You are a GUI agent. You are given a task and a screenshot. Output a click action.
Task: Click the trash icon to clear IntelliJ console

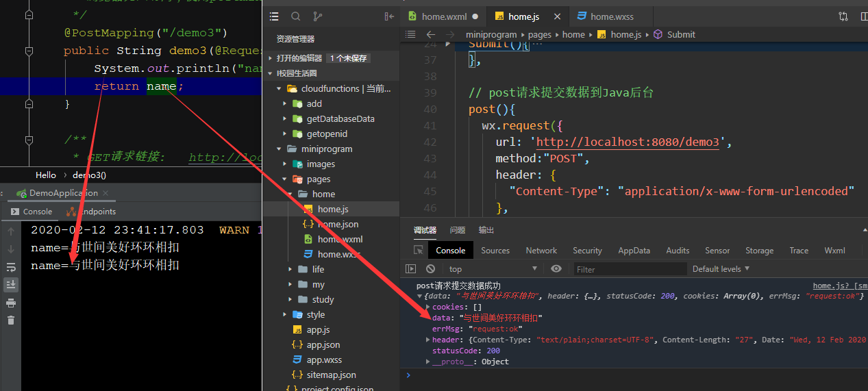(x=11, y=320)
